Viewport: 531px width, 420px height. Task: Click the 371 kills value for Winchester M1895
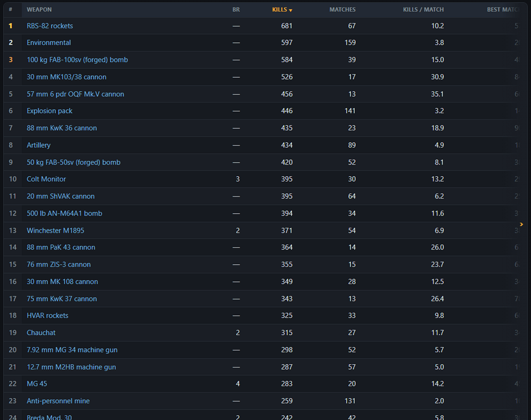[287, 230]
